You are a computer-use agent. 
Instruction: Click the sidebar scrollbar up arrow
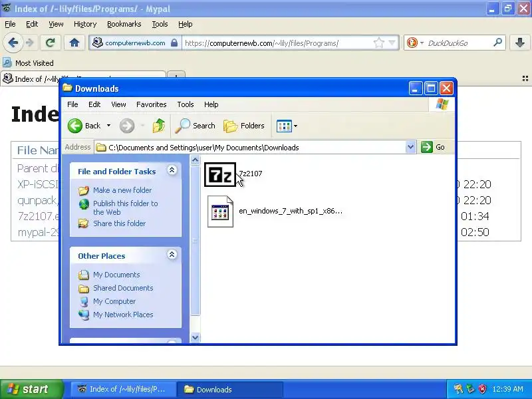tap(195, 160)
